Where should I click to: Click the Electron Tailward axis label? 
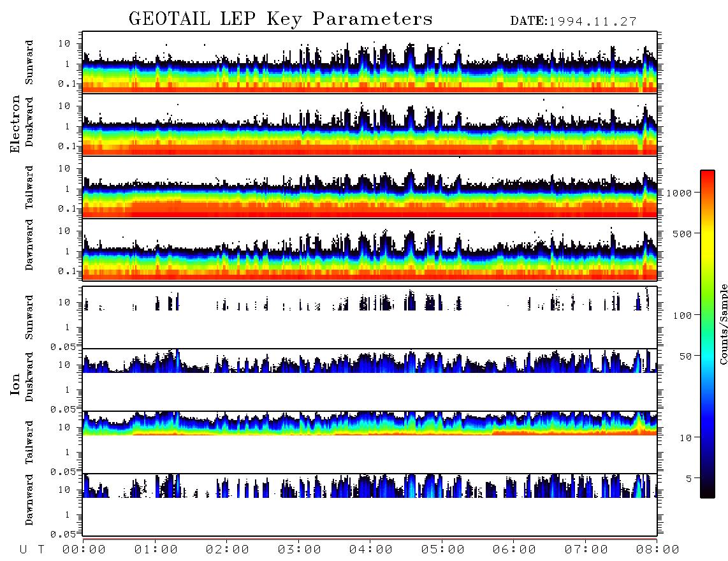click(x=29, y=187)
